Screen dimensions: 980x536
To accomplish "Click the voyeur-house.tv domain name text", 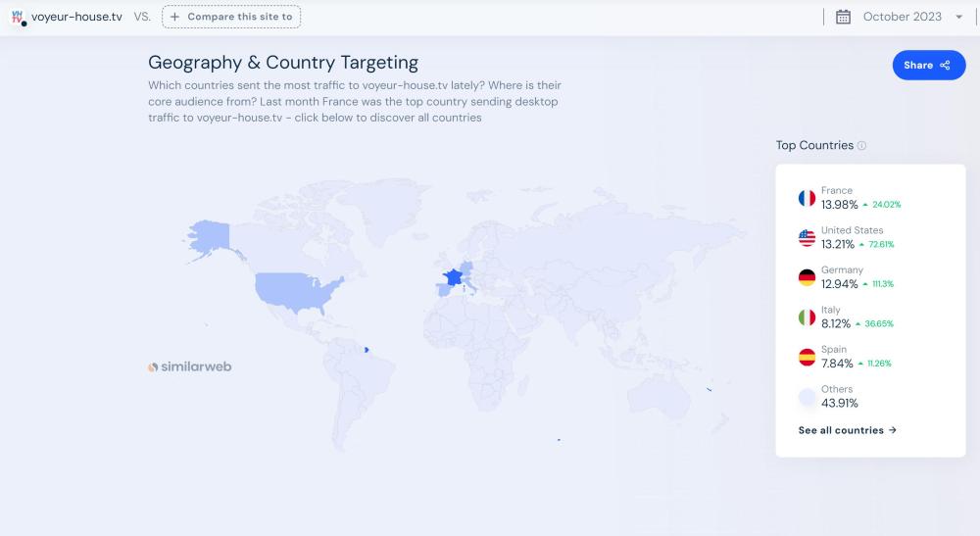I will pyautogui.click(x=76, y=17).
